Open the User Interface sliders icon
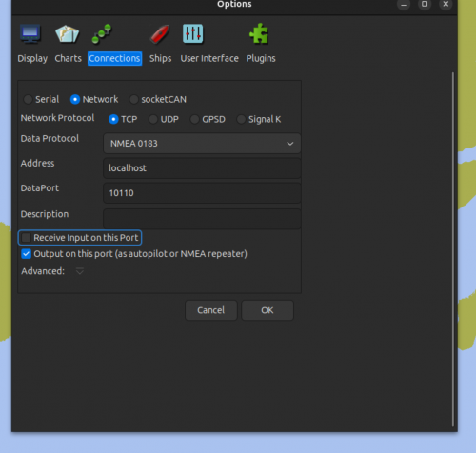This screenshot has height=453, width=476. coord(192,33)
